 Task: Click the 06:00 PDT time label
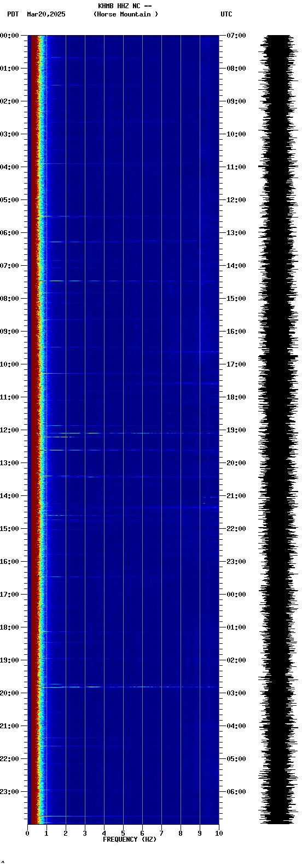click(10, 233)
